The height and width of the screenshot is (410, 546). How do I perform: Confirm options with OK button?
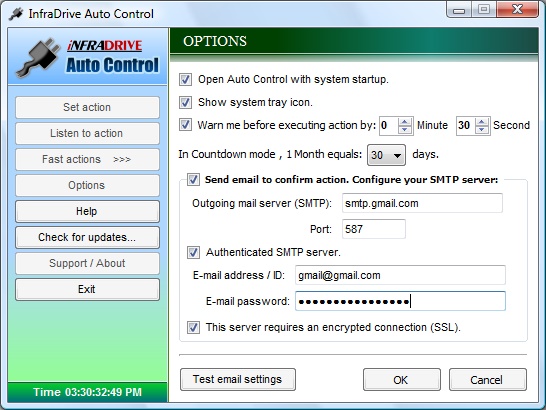(402, 379)
